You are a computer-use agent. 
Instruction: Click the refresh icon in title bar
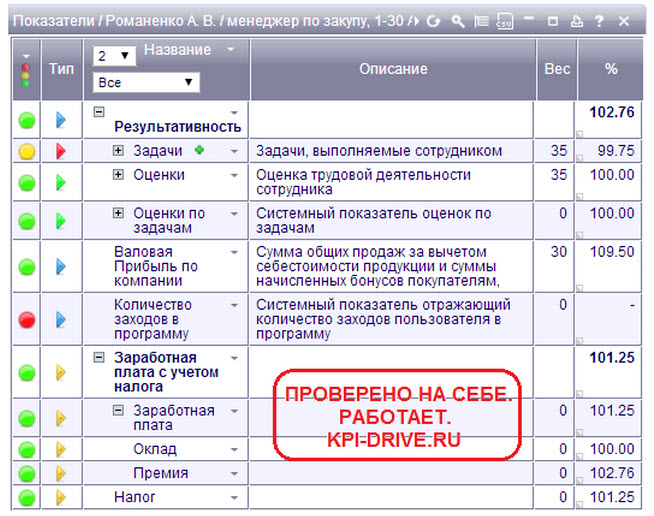tap(434, 20)
